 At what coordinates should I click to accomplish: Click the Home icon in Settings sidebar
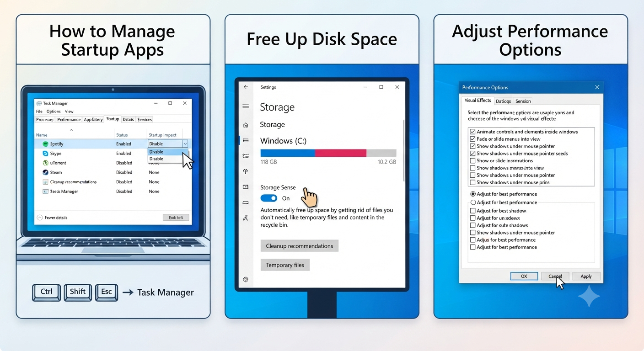click(x=246, y=125)
